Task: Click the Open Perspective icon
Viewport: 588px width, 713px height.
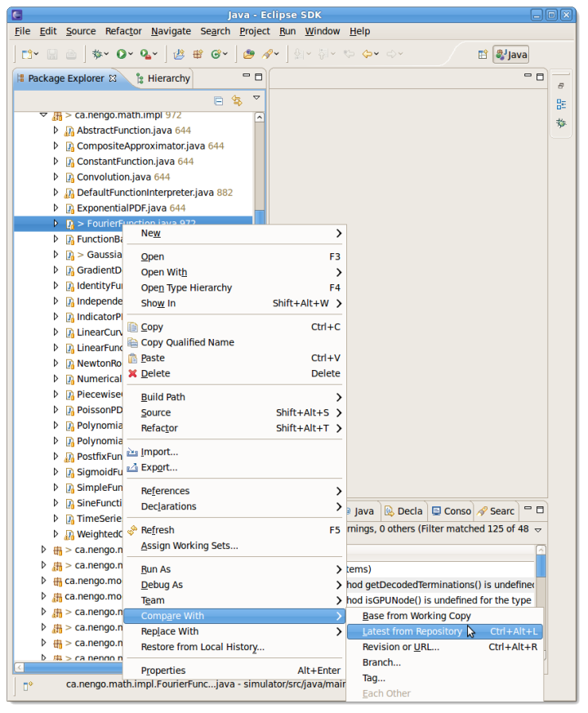Action: (x=483, y=55)
